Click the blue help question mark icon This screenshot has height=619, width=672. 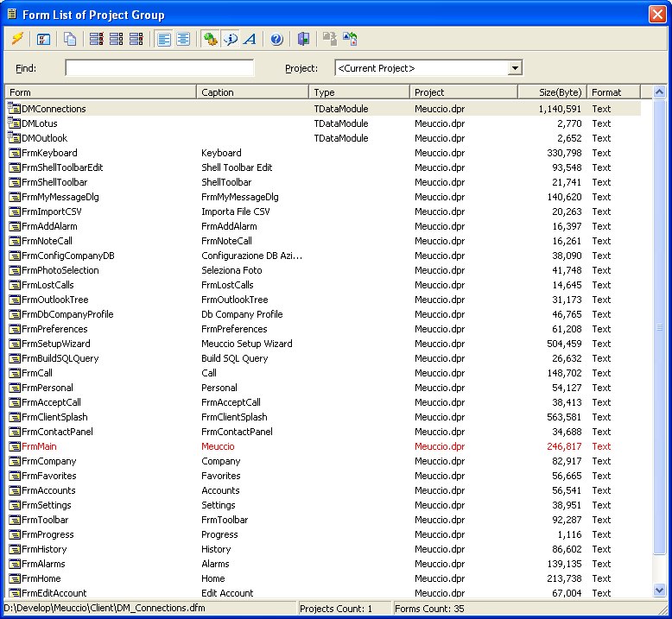coord(276,39)
